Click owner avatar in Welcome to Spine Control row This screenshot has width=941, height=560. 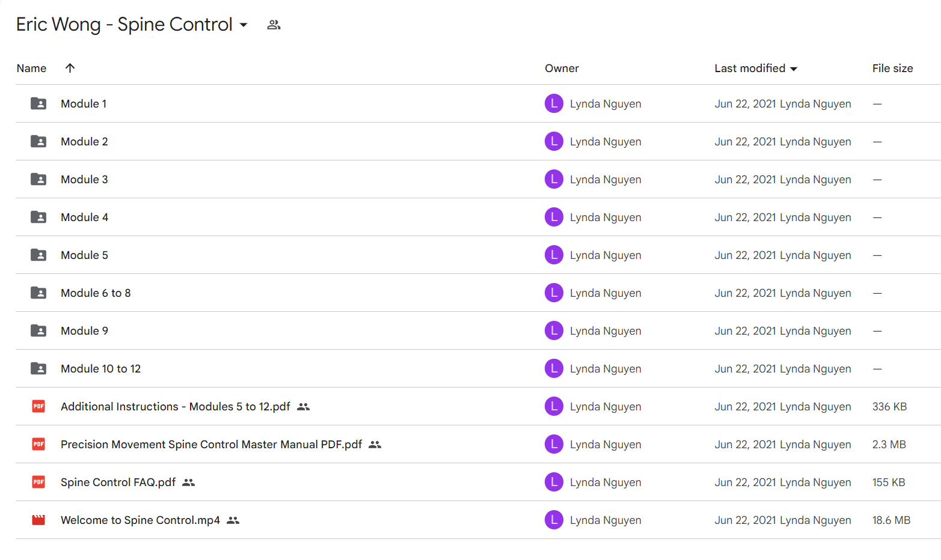pos(554,520)
